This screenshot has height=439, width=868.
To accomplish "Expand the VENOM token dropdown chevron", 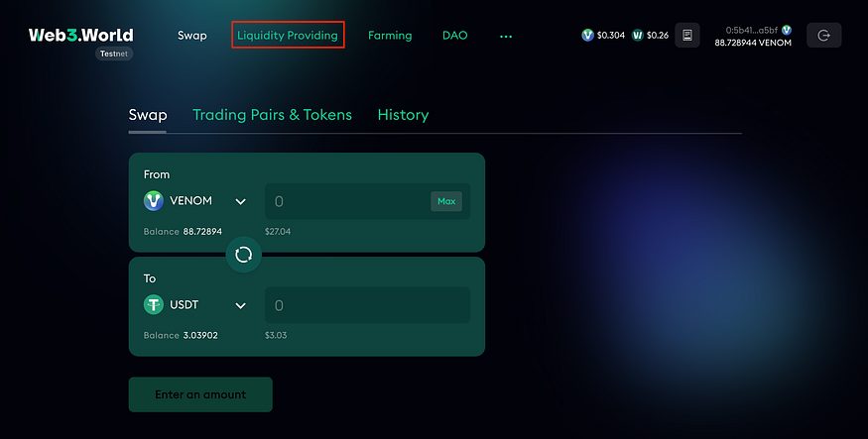I will pos(240,201).
